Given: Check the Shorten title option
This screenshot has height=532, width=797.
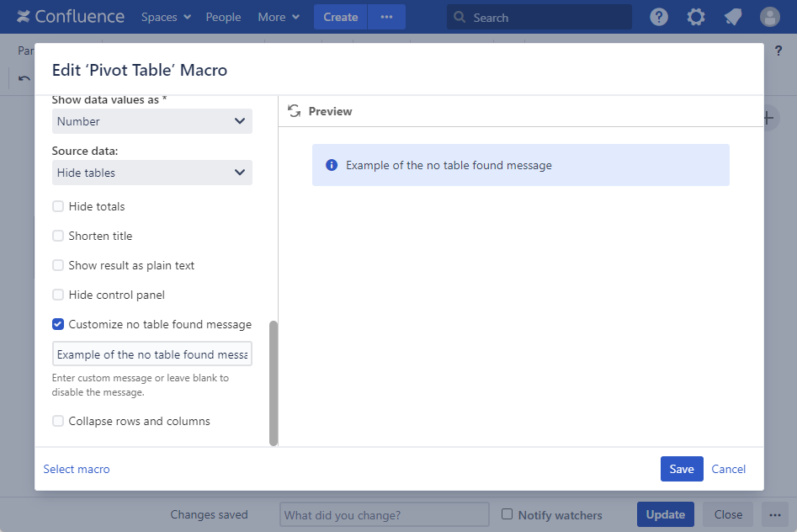Looking at the screenshot, I should [x=58, y=236].
